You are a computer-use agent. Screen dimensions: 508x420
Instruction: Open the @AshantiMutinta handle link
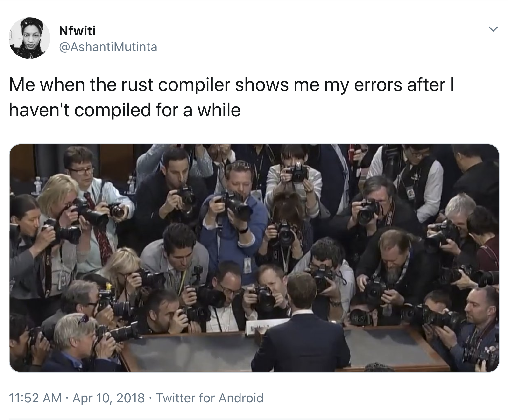click(108, 47)
